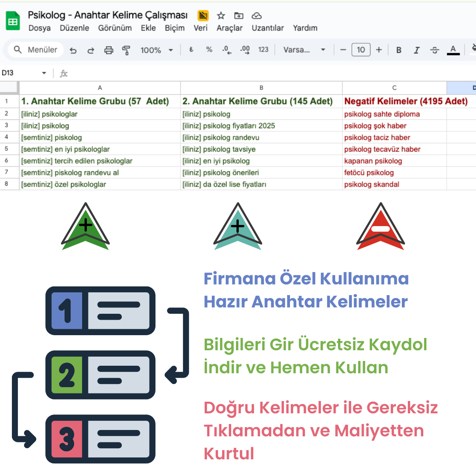Toggle strikethrough formatting

435,50
